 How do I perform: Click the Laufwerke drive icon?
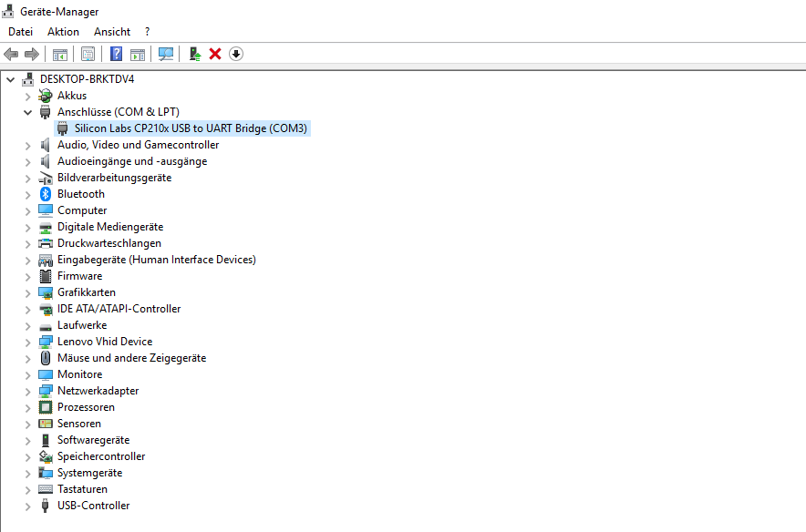tap(46, 327)
